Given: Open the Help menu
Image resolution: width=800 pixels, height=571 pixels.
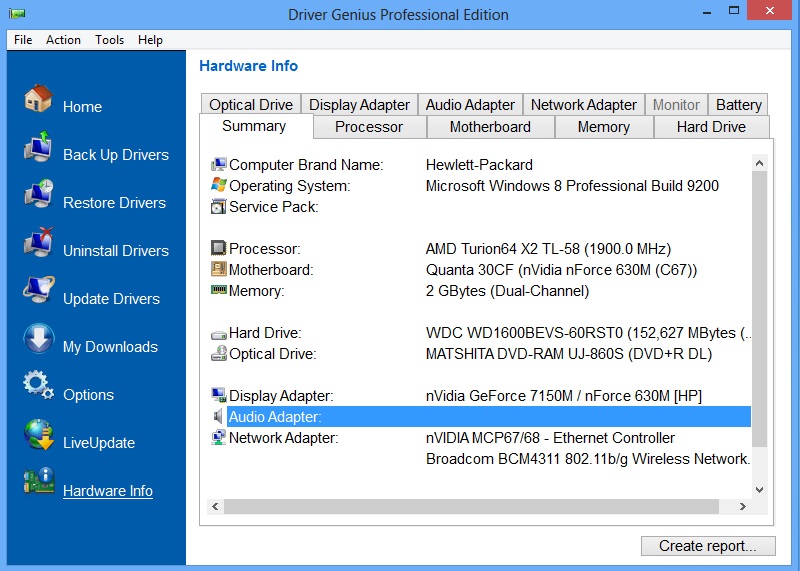Looking at the screenshot, I should pos(150,40).
